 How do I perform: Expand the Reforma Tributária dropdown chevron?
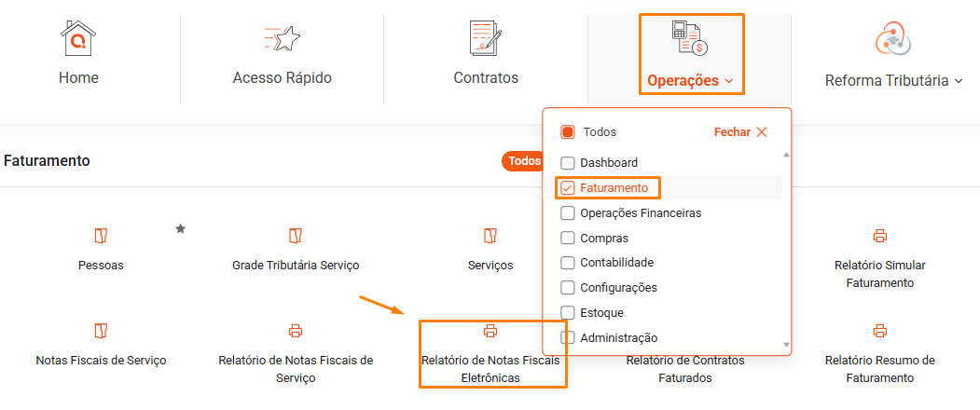pyautogui.click(x=959, y=81)
